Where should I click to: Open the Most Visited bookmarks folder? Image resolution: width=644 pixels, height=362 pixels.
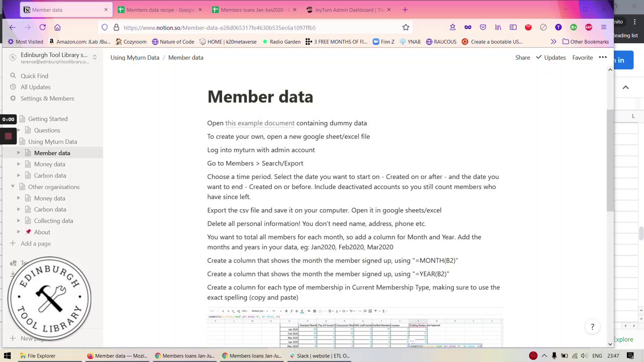point(26,42)
